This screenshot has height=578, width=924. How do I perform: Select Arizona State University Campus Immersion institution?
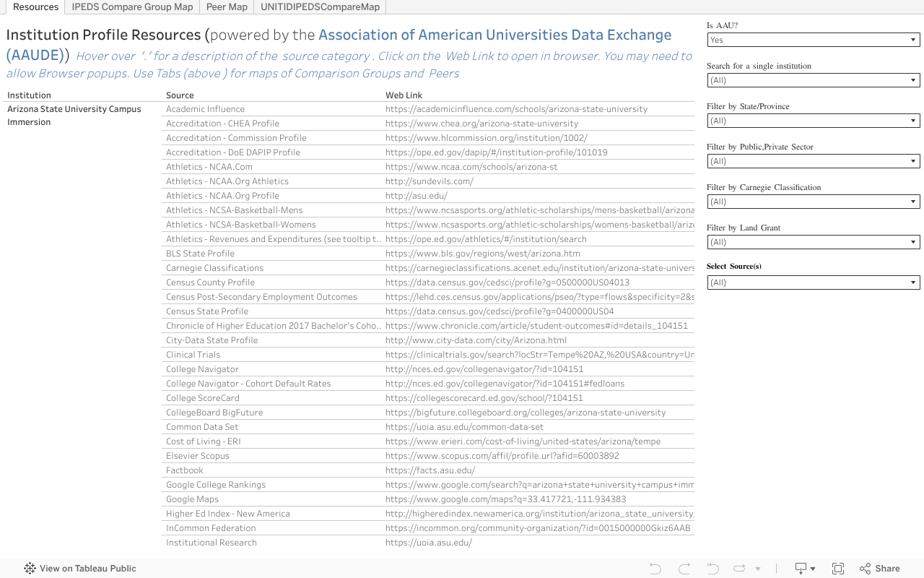click(x=74, y=116)
